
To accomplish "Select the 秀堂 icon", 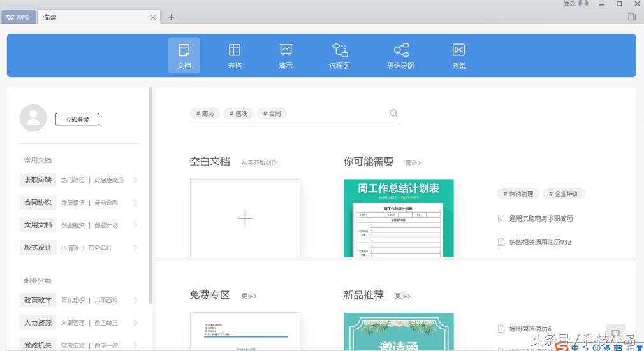I will pos(458,55).
